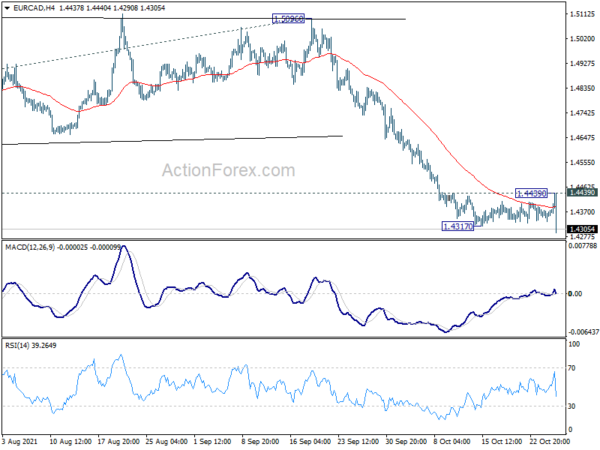Click the 1.43700 price axis value

click(582, 212)
